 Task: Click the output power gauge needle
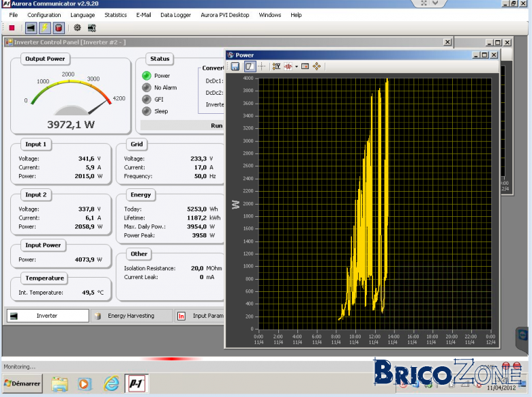coord(98,106)
